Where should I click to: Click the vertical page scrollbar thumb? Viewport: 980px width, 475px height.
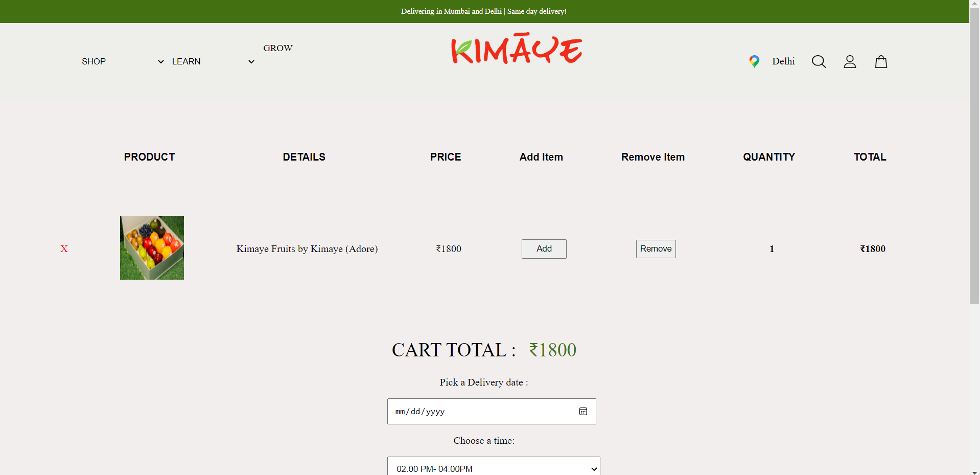click(x=975, y=156)
